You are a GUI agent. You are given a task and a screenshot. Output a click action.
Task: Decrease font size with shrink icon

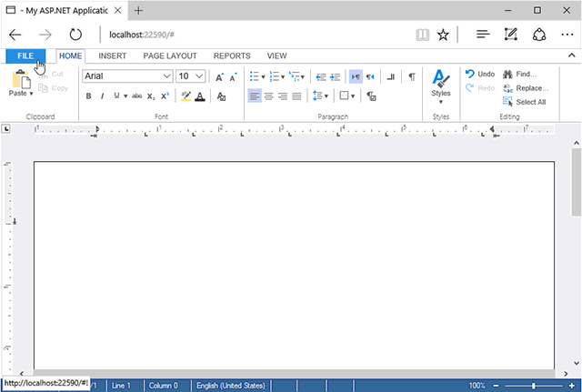coord(233,76)
